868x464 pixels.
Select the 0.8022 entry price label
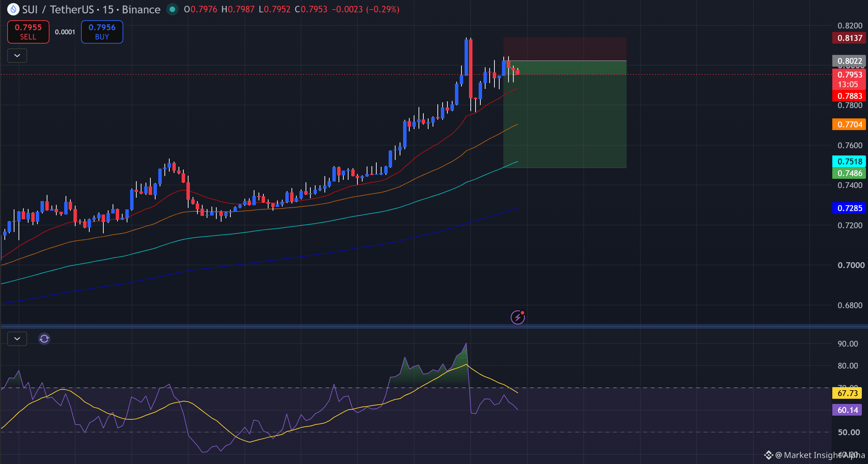click(x=849, y=61)
